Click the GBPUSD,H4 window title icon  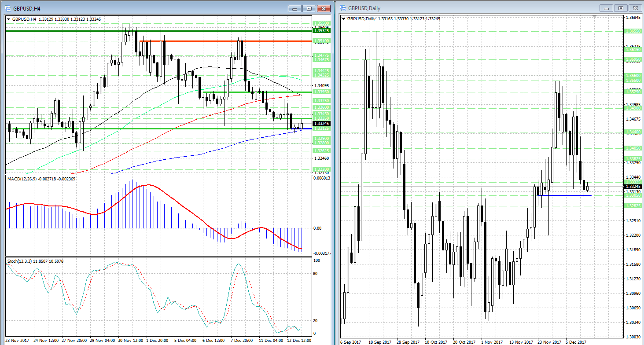pos(8,8)
